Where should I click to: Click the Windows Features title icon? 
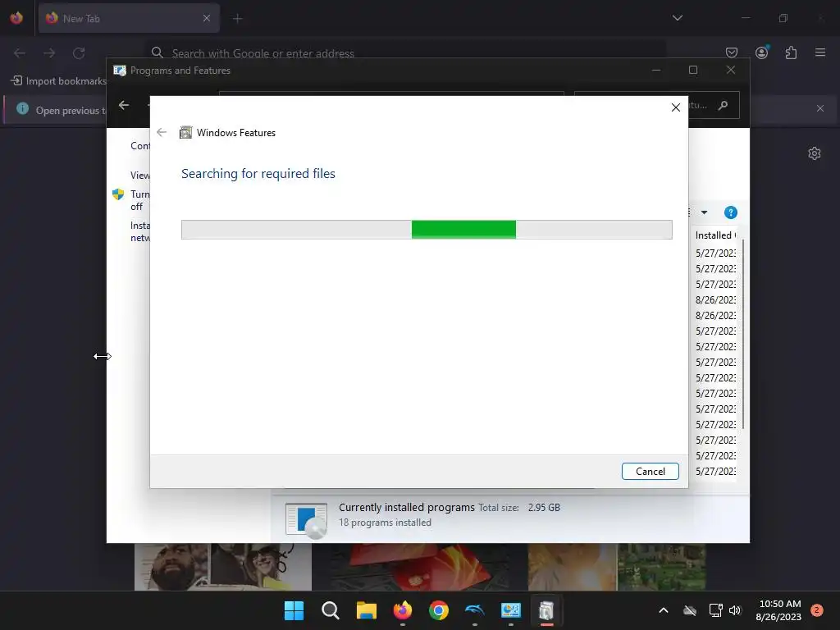[x=185, y=132]
